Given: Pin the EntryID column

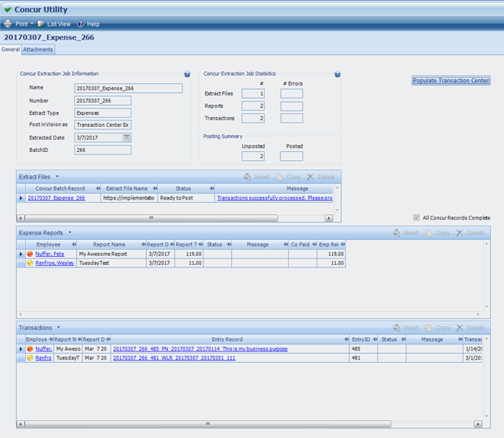Looking at the screenshot, I should [375, 339].
